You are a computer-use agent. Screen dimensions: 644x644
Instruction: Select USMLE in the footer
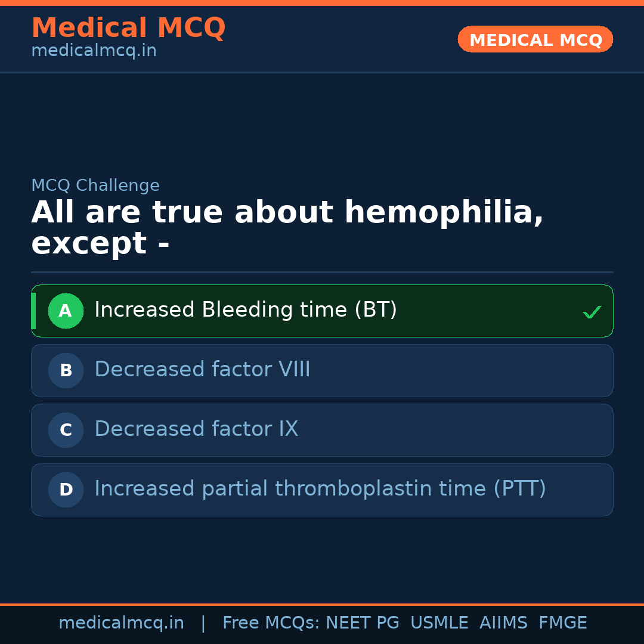coord(439,623)
